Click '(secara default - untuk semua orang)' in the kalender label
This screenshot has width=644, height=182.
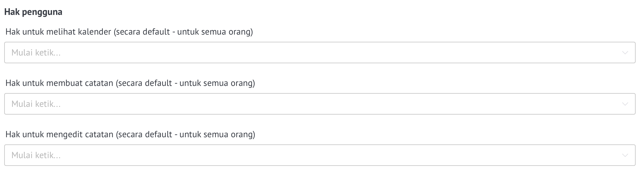click(x=183, y=32)
